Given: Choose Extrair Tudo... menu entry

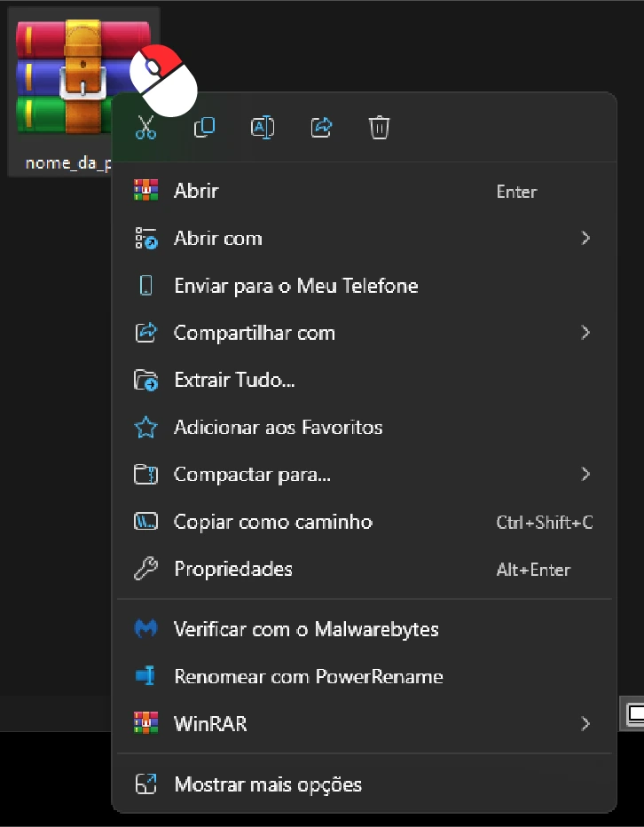Looking at the screenshot, I should pyautogui.click(x=234, y=381).
